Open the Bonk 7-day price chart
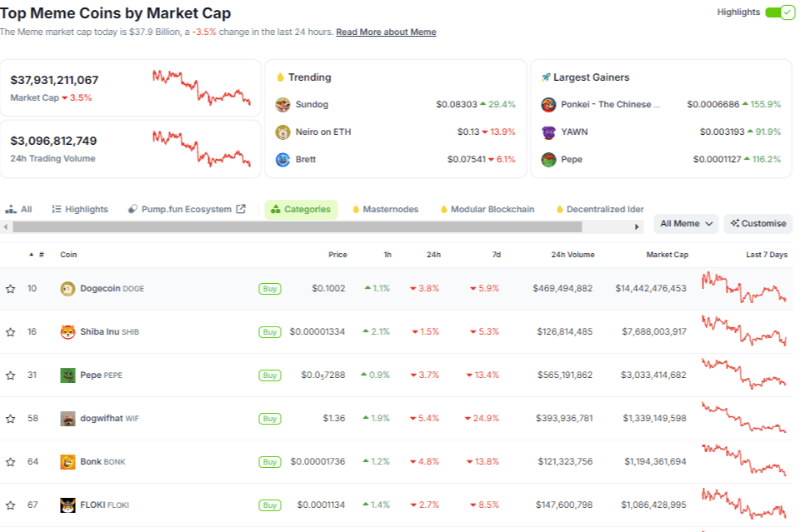Viewport: 805px width, 532px height. [744, 460]
